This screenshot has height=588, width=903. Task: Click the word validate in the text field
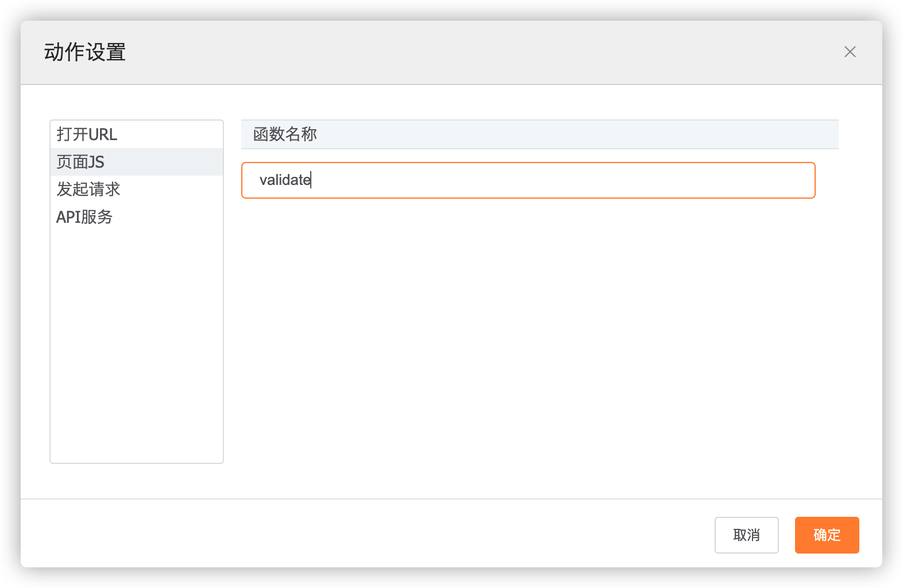[284, 180]
